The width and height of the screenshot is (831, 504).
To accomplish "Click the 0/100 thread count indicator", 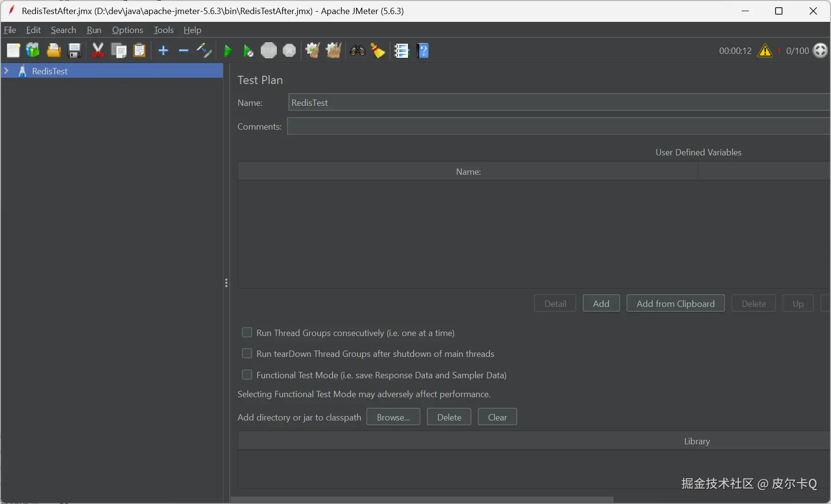I will click(797, 50).
